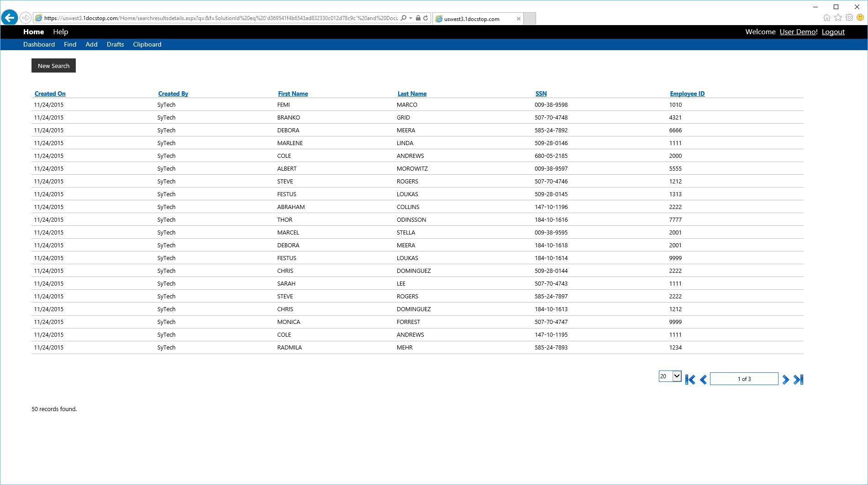Expand the page size dropdown showing 20

click(x=677, y=376)
